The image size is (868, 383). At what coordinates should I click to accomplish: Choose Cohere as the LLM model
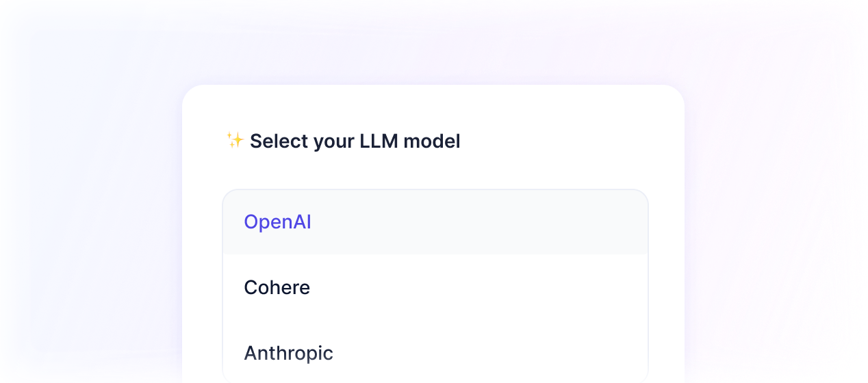[435, 287]
